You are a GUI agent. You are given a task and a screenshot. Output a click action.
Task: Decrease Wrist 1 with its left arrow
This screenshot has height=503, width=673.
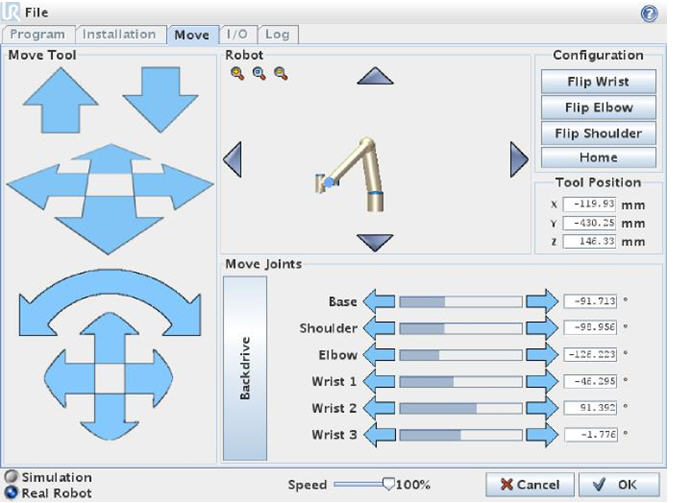click(379, 381)
